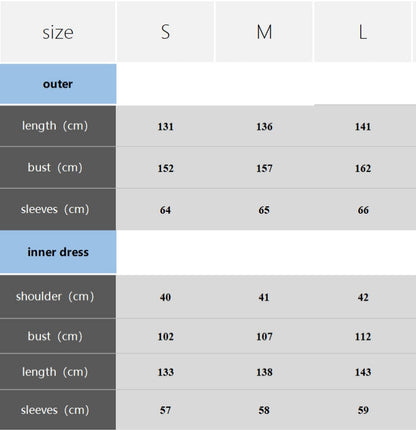Click inner dress sleeves value 59
The height and width of the screenshot is (431, 416).
(363, 410)
